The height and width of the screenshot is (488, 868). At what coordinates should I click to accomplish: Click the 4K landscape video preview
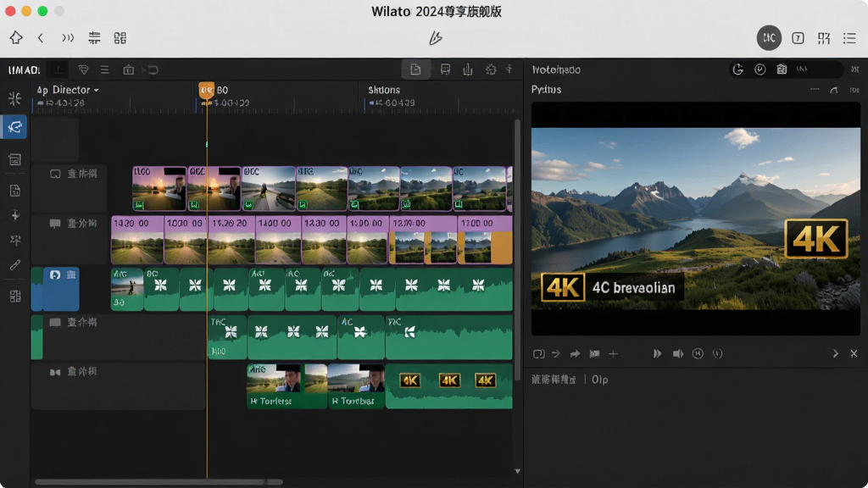(x=696, y=219)
